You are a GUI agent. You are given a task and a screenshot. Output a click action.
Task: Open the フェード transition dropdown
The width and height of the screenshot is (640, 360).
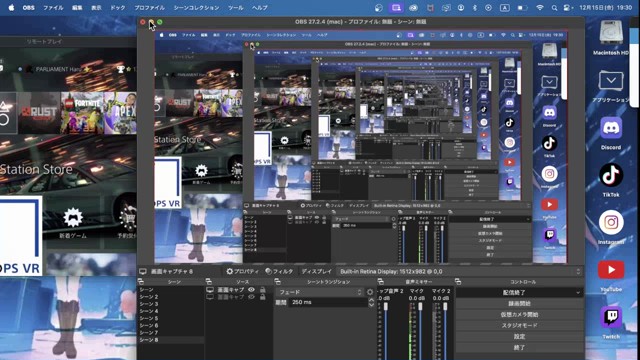coord(320,292)
